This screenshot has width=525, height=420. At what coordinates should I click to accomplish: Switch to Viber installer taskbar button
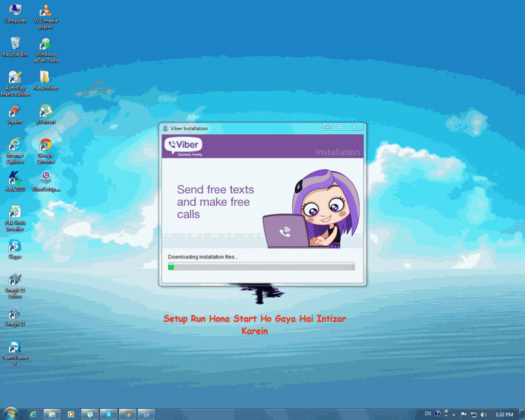(x=146, y=414)
